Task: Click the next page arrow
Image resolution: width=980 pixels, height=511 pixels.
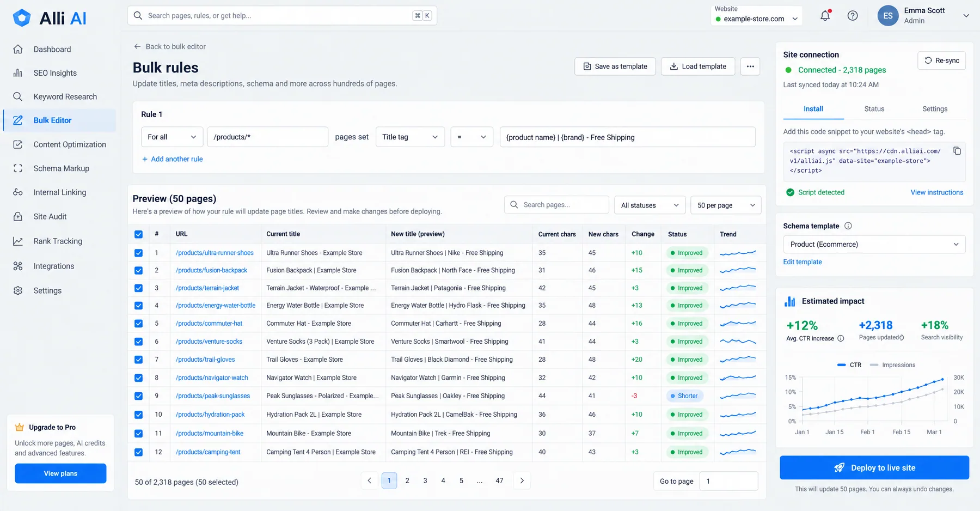Action: click(x=522, y=480)
